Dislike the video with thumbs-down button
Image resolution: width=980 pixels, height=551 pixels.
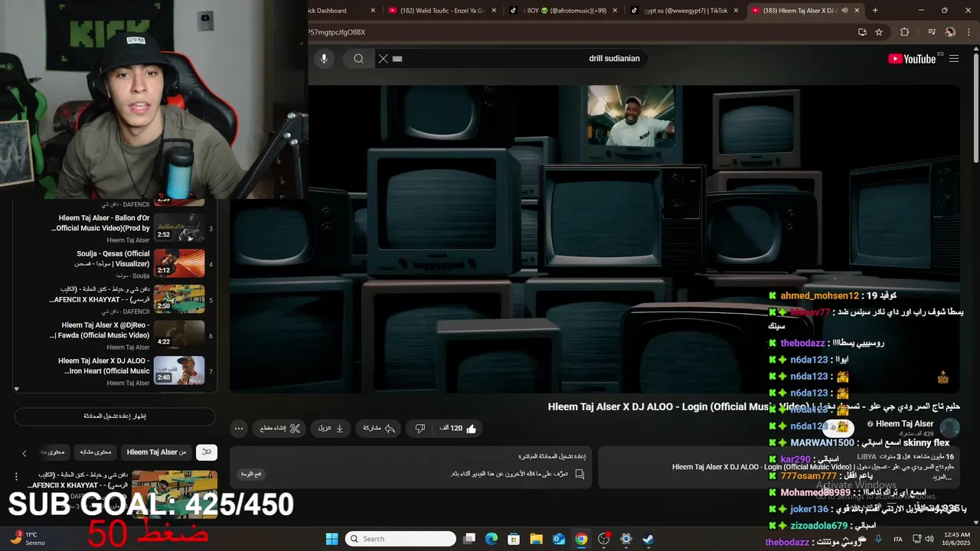420,429
